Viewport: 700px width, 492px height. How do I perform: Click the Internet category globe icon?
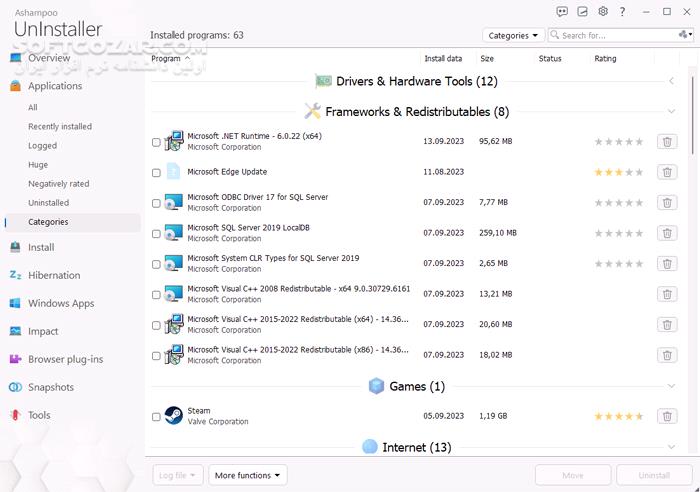click(370, 446)
